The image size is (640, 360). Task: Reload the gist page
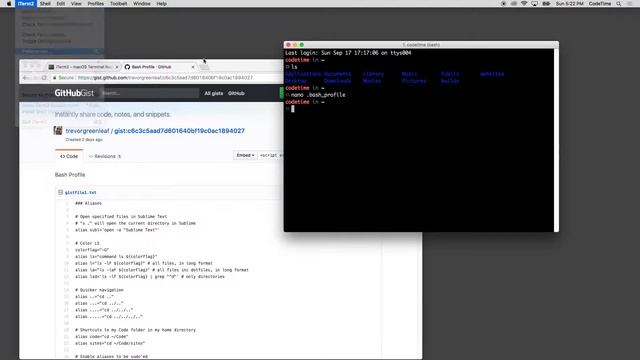[44, 78]
